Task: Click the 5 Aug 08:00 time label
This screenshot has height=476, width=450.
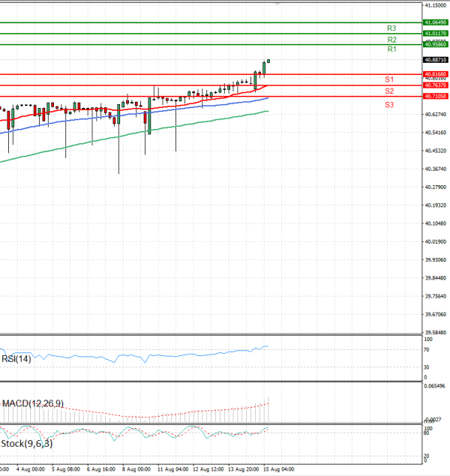Action: click(65, 469)
